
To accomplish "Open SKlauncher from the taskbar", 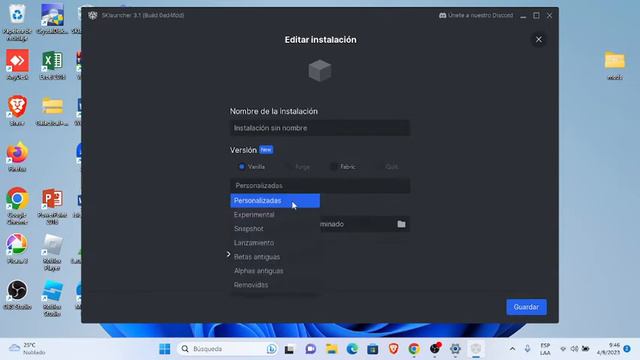I will [476, 349].
